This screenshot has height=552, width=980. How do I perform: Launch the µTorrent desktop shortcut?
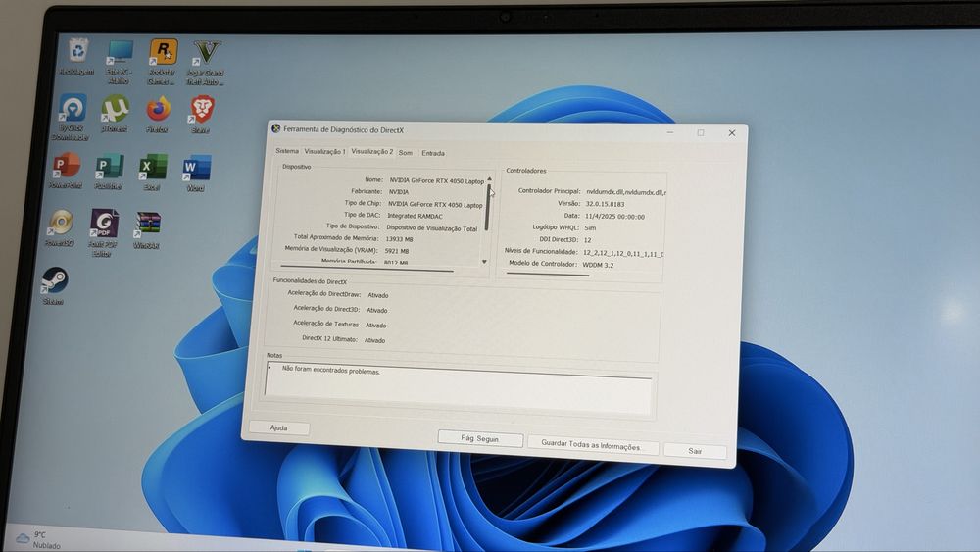(x=115, y=113)
